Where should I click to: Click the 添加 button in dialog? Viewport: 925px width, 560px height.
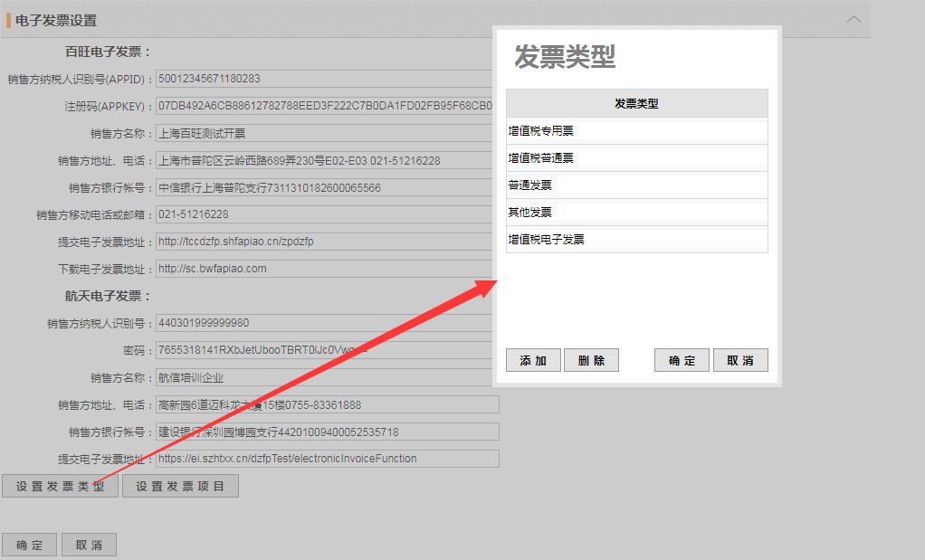(x=533, y=360)
